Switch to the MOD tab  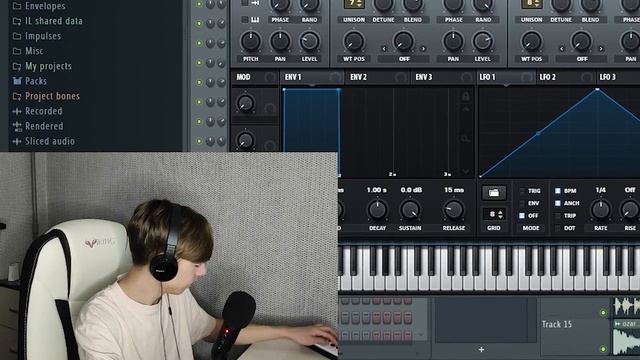point(255,77)
